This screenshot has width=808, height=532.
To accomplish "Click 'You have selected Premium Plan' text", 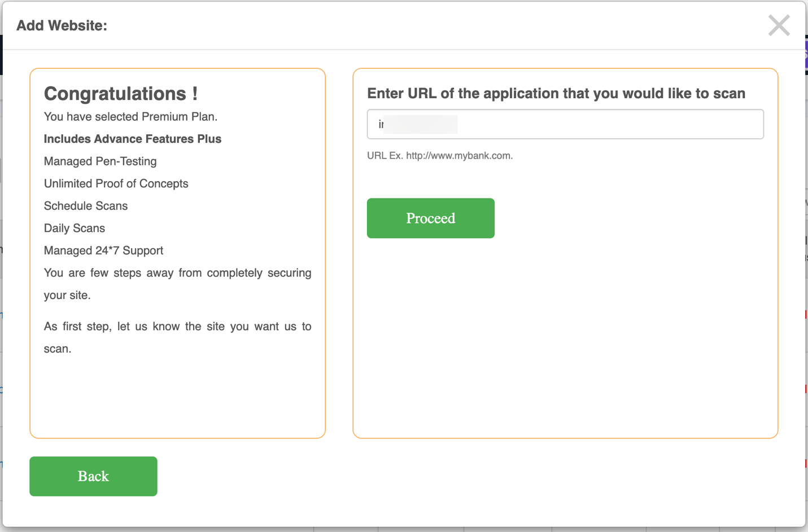I will [130, 117].
